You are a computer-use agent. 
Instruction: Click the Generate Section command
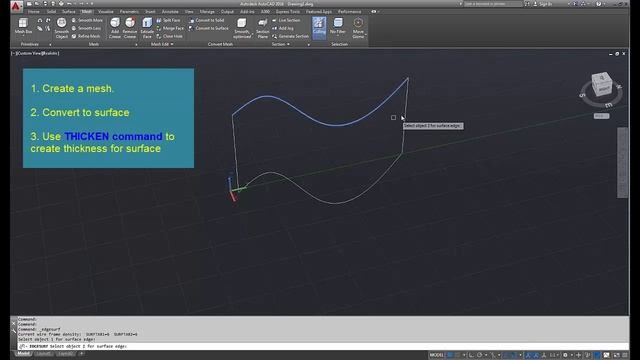(290, 36)
